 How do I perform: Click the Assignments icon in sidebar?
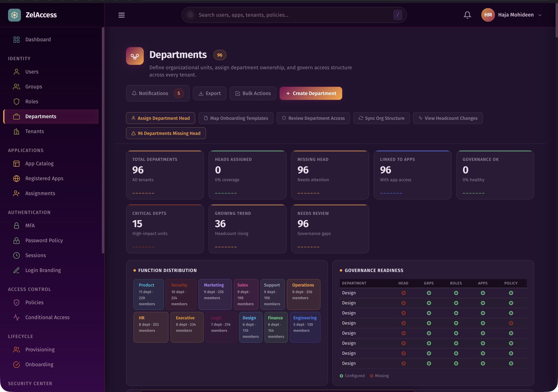[16, 193]
